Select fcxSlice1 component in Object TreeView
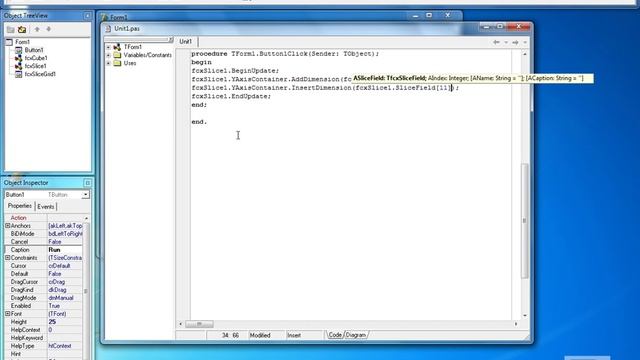The height and width of the screenshot is (360, 640). click(36, 66)
